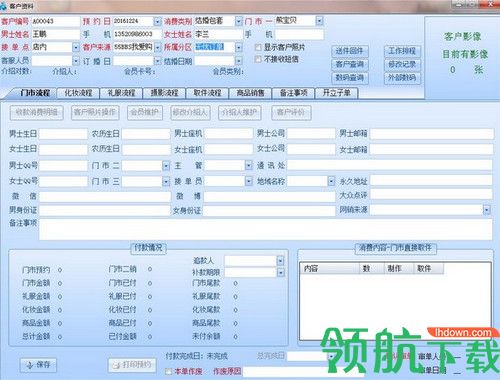
Task: Focus the 女身份证 input field
Action: click(269, 211)
